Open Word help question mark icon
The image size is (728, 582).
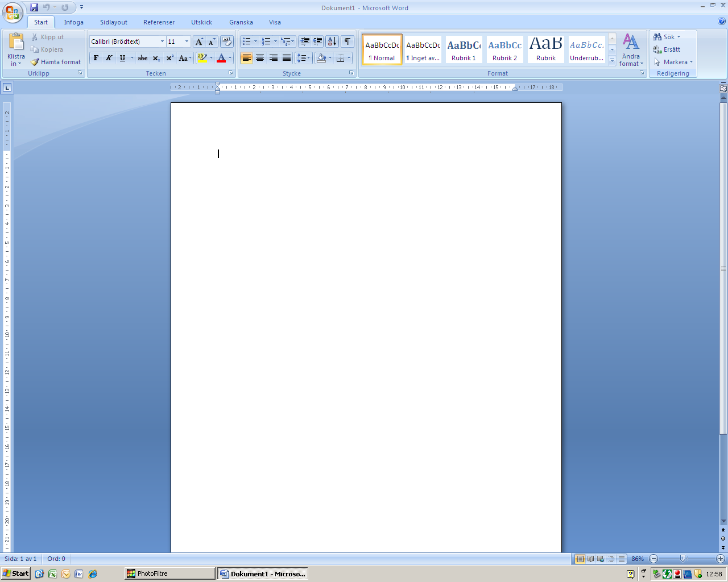click(x=722, y=22)
